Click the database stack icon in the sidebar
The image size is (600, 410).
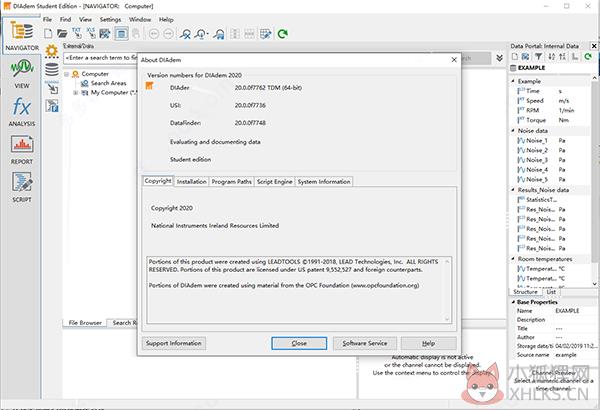tap(52, 70)
